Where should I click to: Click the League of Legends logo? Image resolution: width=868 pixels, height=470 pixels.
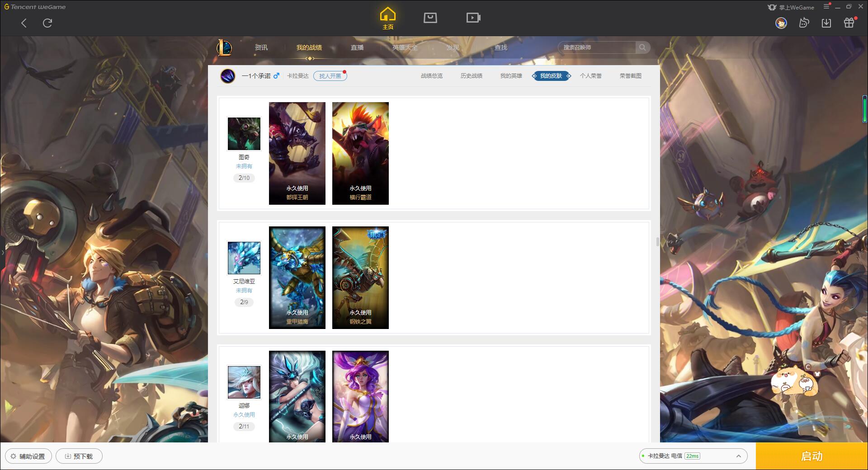click(225, 47)
